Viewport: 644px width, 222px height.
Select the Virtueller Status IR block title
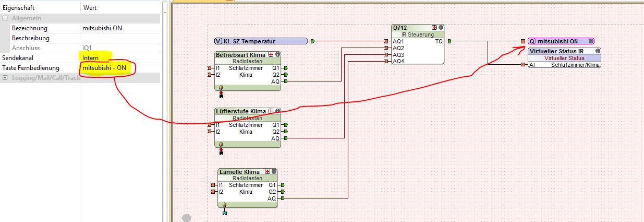click(x=556, y=51)
